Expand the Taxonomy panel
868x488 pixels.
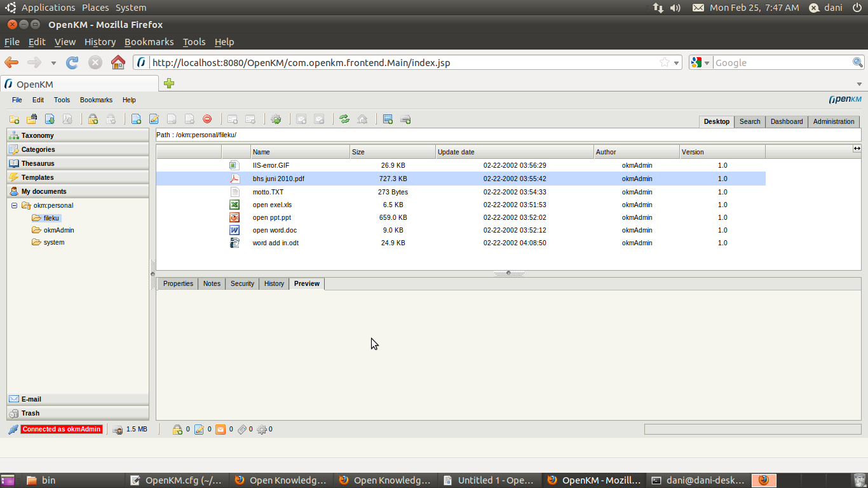78,135
